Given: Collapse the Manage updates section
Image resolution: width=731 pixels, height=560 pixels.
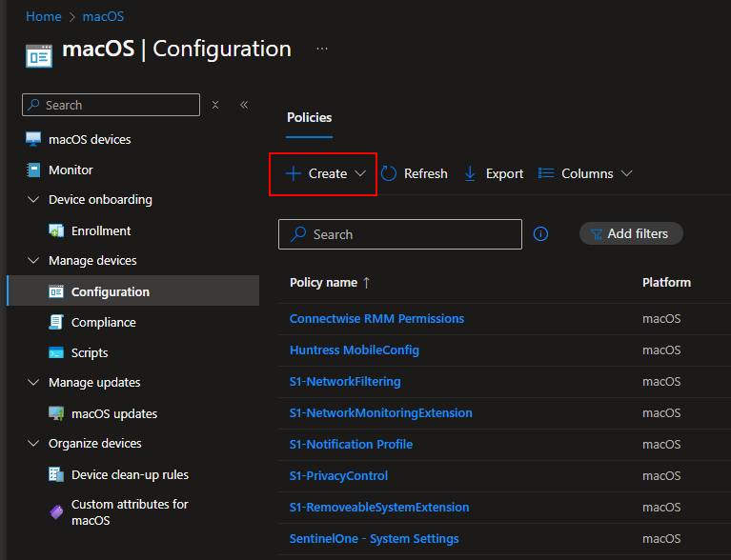Looking at the screenshot, I should click(x=33, y=383).
